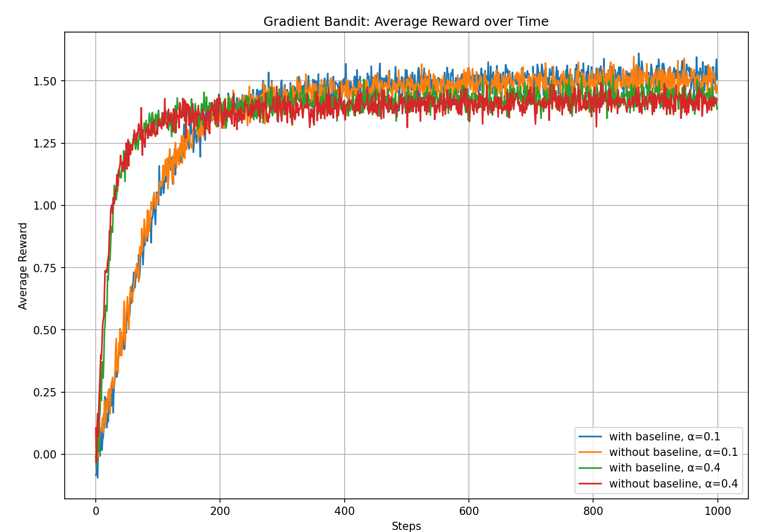782x532 pixels.
Task: Click the green line swatch in legend
Action: 591,468
